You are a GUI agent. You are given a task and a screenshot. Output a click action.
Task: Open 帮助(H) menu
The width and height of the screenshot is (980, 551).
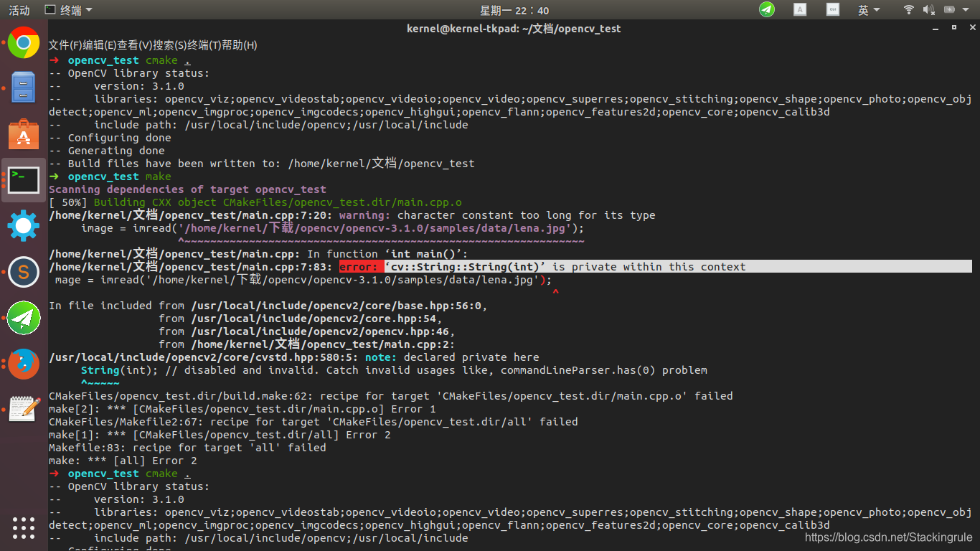coord(240,45)
